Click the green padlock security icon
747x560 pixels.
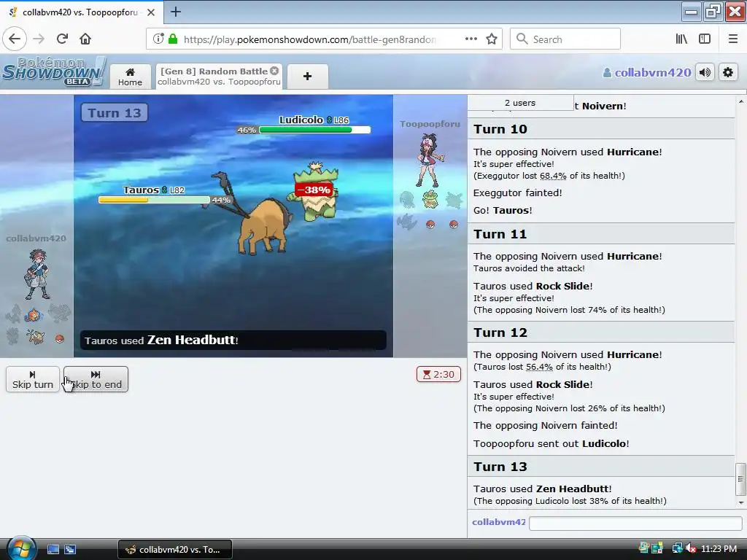tap(173, 39)
